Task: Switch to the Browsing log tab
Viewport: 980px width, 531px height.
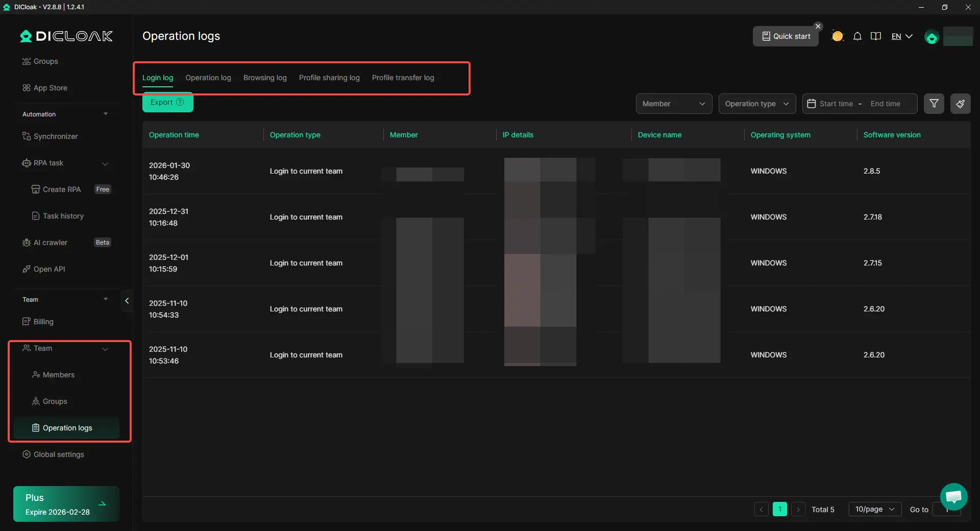Action: 265,78
